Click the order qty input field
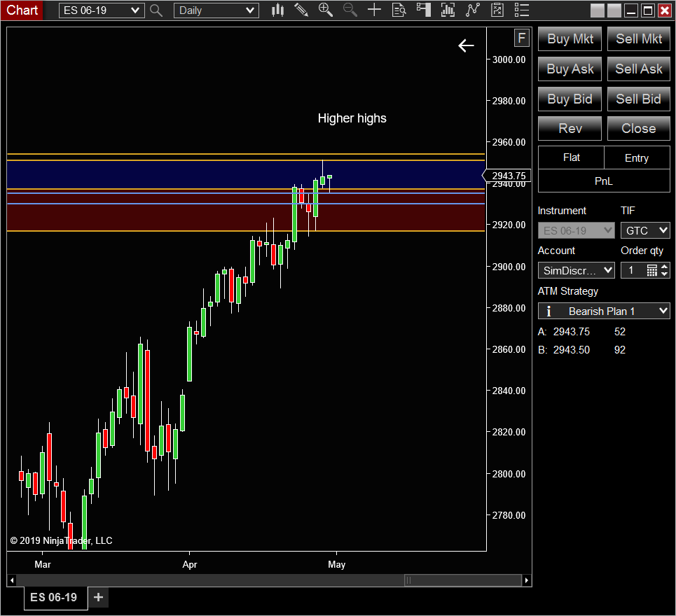The width and height of the screenshot is (676, 616). click(633, 270)
